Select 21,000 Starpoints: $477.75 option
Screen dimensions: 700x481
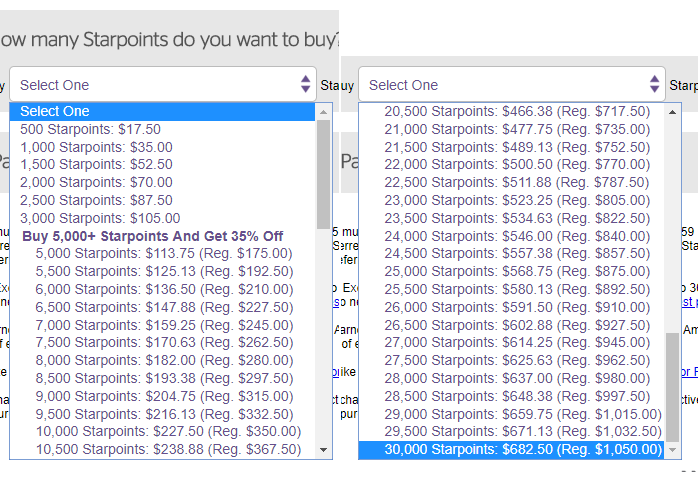[x=512, y=129]
